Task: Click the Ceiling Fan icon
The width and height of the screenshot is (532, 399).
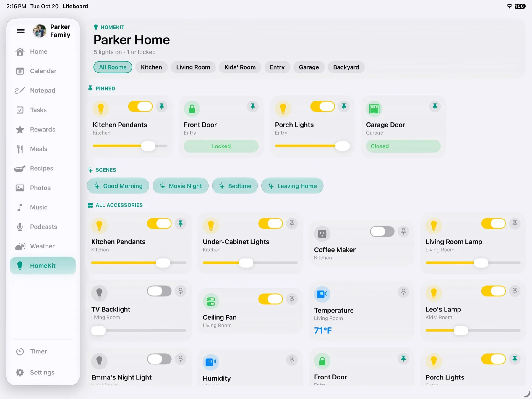Action: click(x=211, y=301)
